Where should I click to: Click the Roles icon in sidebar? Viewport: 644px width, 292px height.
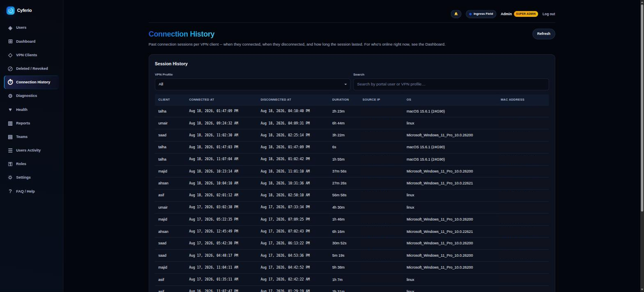tap(10, 164)
